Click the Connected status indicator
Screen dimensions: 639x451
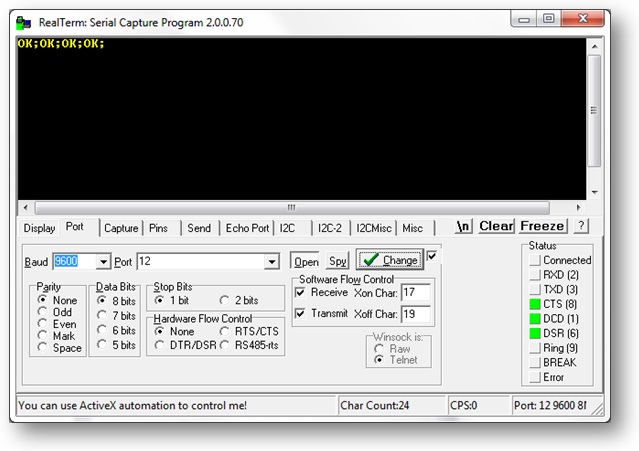point(535,260)
